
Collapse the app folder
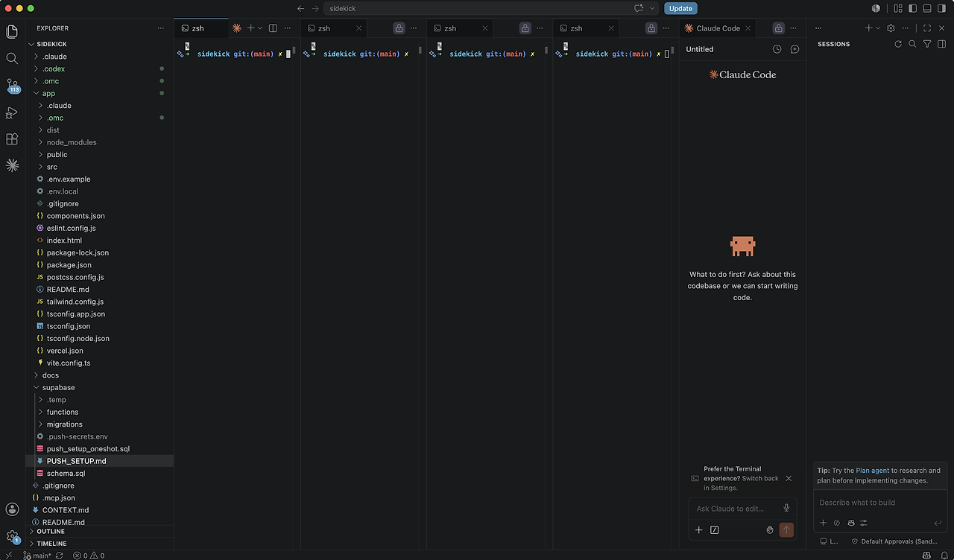click(x=100, y=93)
